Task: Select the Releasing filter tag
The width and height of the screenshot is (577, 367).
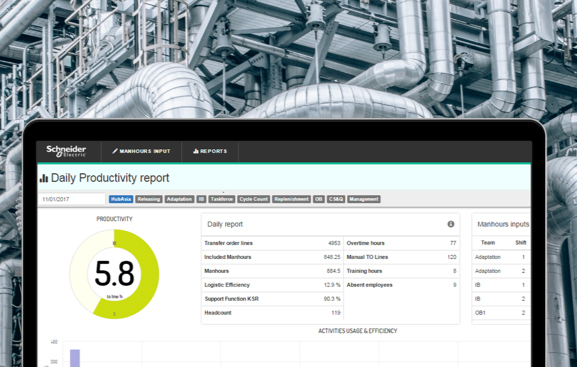Action: [x=149, y=199]
